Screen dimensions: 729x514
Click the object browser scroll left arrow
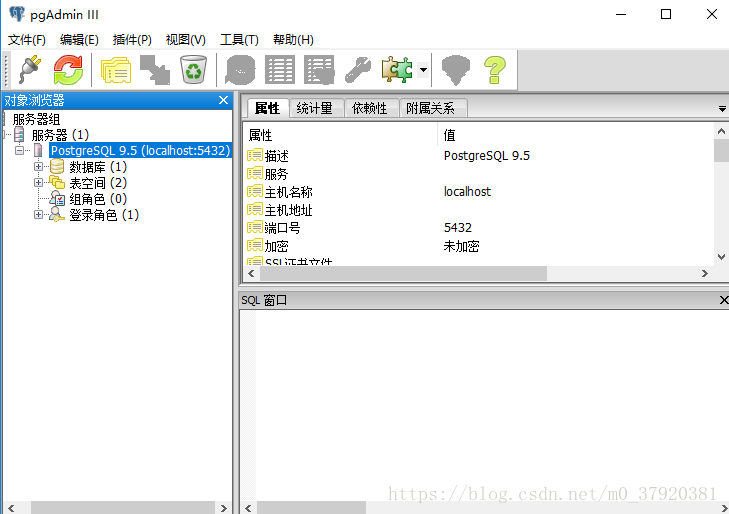click(10, 508)
